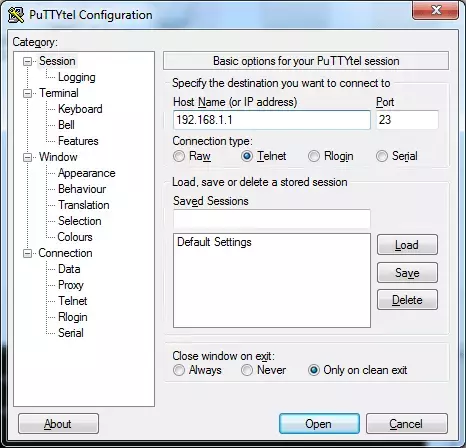Collapse the Terminal tree node
The image size is (466, 448).
pos(27,93)
